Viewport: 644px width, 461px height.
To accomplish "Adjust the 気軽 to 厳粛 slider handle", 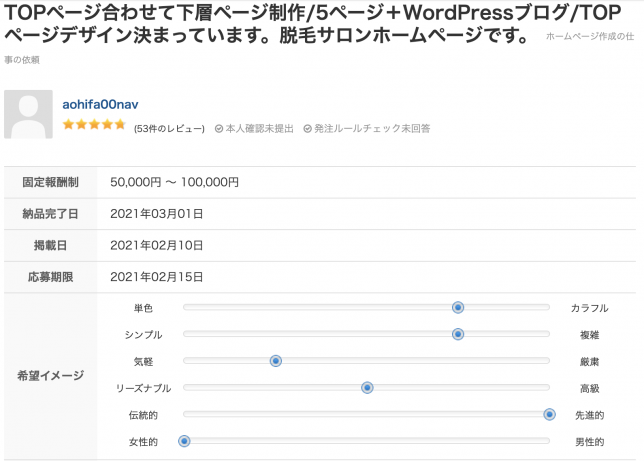I will click(276, 361).
